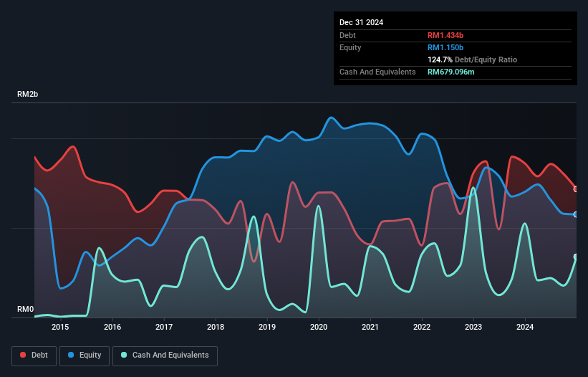Screen dimensions: 588x377
Task: Click the tooltip Equity row label
Action: click(350, 47)
